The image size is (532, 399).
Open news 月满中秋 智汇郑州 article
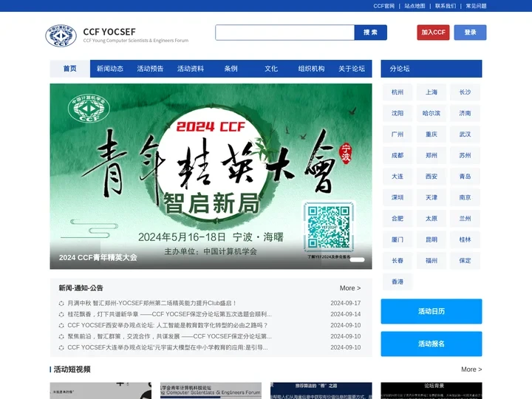point(151,303)
